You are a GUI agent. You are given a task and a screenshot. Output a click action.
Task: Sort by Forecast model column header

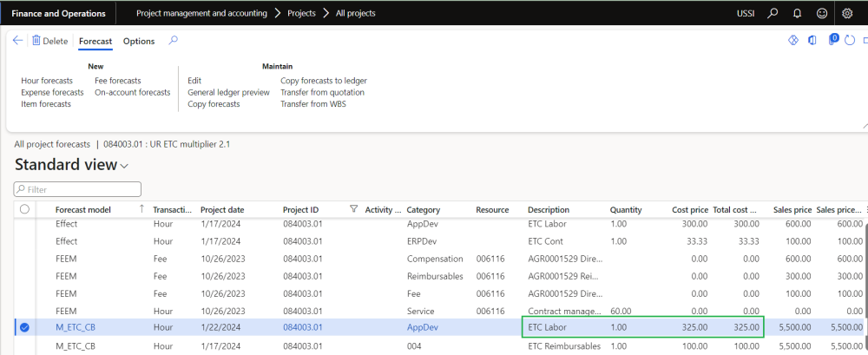tap(82, 209)
